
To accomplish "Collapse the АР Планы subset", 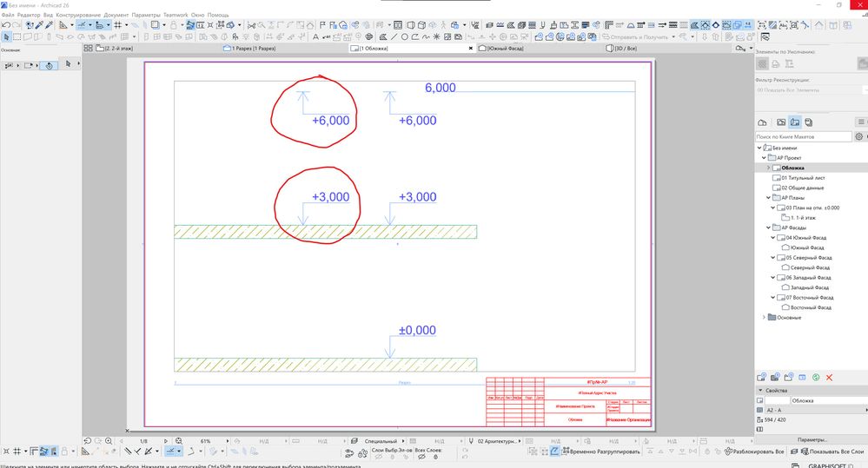I will (x=768, y=197).
